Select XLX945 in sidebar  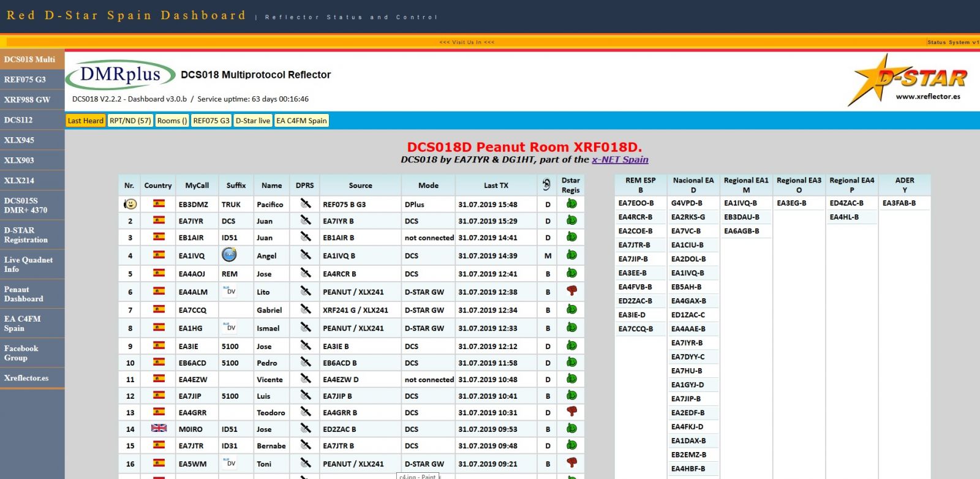[x=32, y=140]
